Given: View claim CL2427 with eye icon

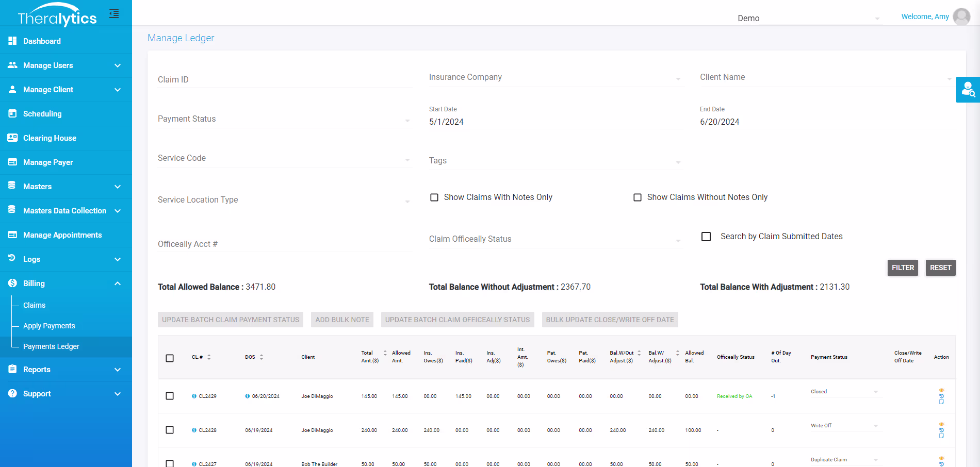Looking at the screenshot, I should click(941, 458).
